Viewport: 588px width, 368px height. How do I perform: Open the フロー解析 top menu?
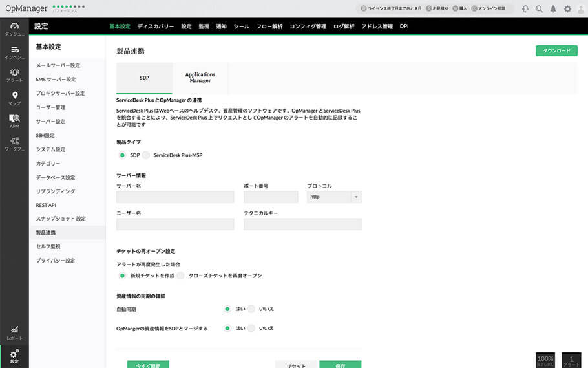(x=269, y=27)
